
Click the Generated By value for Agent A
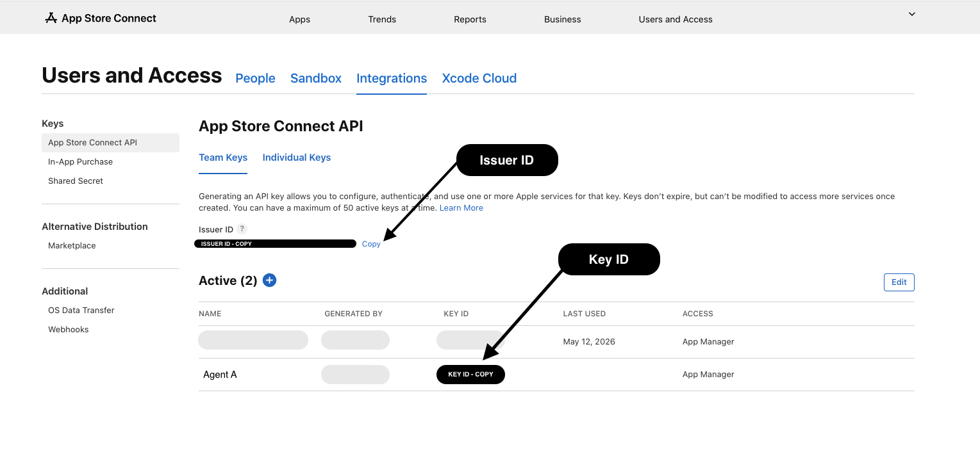pyautogui.click(x=355, y=375)
